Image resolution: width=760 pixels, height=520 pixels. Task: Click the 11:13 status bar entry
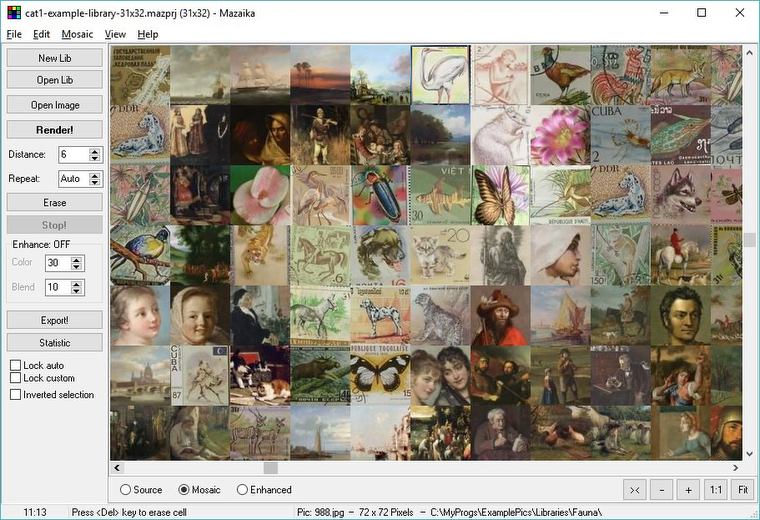(x=35, y=512)
